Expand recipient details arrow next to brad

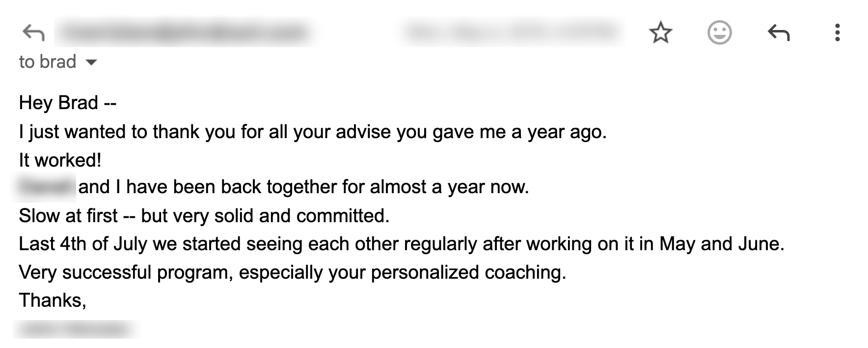tap(91, 62)
